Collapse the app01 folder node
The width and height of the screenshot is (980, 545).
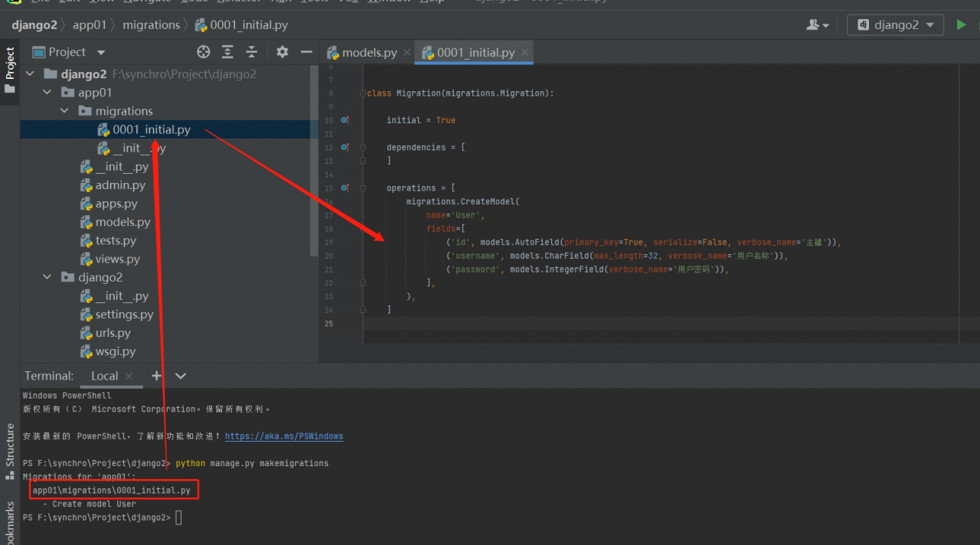coord(47,93)
